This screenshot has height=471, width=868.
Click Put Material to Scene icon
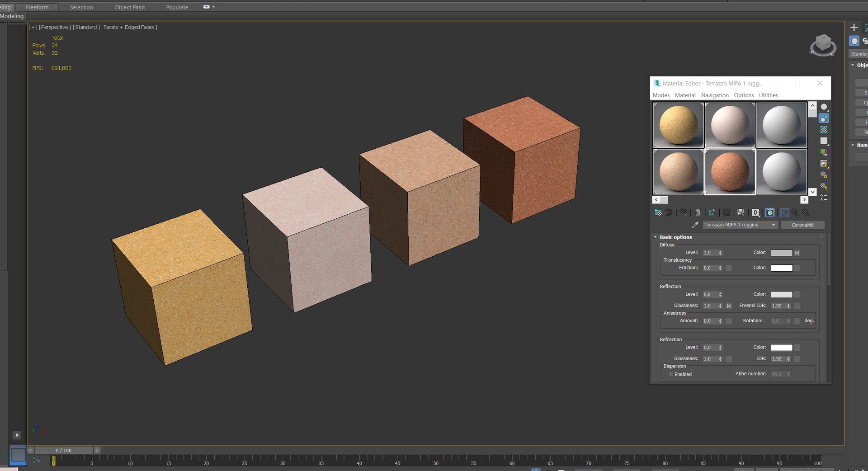coord(669,212)
